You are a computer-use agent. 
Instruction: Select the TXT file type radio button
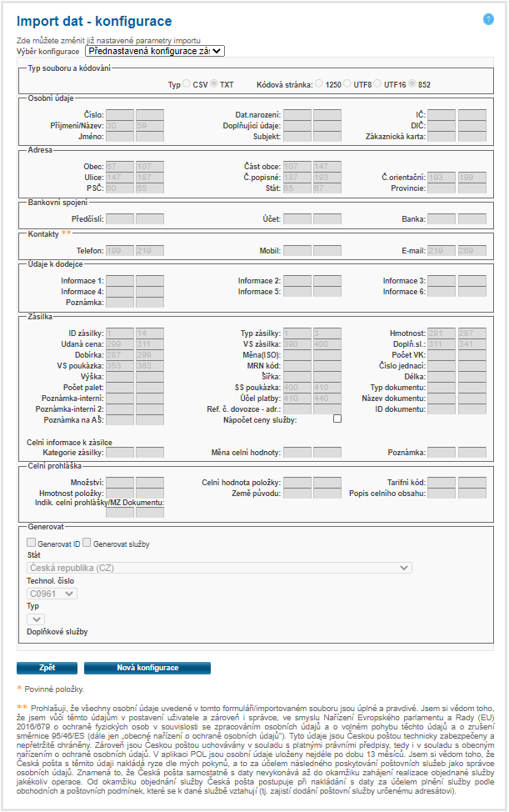(214, 84)
